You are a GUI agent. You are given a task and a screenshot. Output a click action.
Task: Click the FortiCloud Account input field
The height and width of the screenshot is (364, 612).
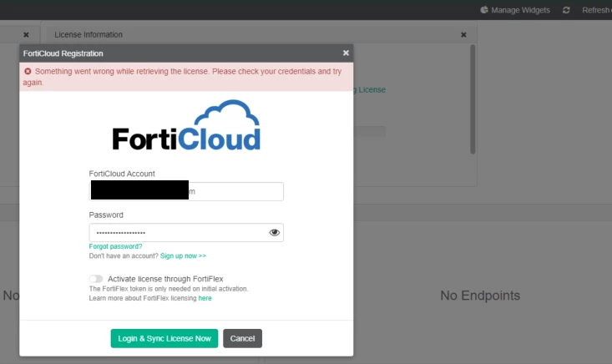pyautogui.click(x=186, y=191)
